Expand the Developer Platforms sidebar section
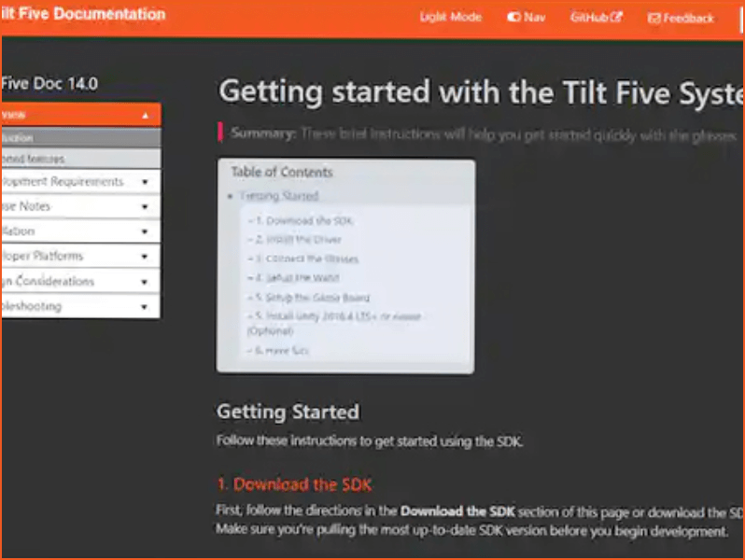Screen dimensions: 745x560 (x=81, y=256)
